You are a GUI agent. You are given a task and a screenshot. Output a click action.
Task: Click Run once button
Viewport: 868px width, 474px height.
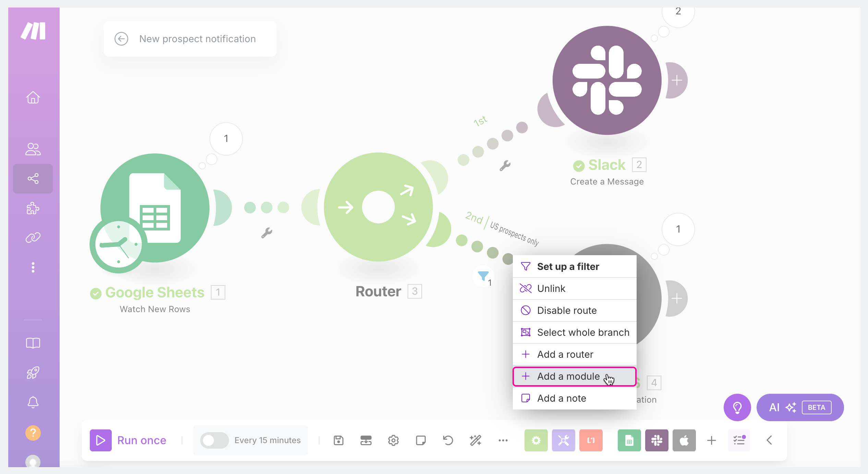pos(128,440)
